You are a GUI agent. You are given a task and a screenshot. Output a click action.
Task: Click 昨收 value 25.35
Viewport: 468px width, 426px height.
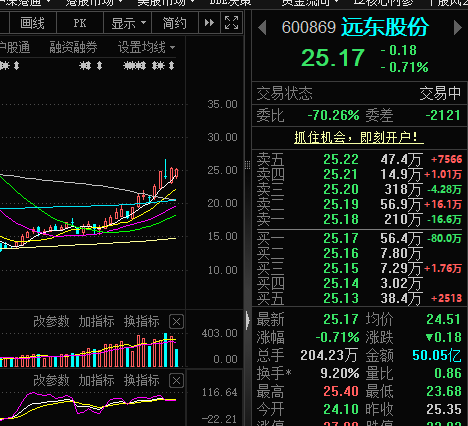click(444, 409)
